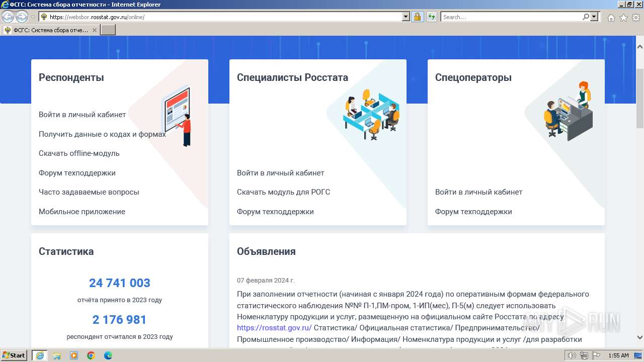Image resolution: width=644 pixels, height=362 pixels.
Task: Click the 1:55 AM clock
Action: point(618,355)
